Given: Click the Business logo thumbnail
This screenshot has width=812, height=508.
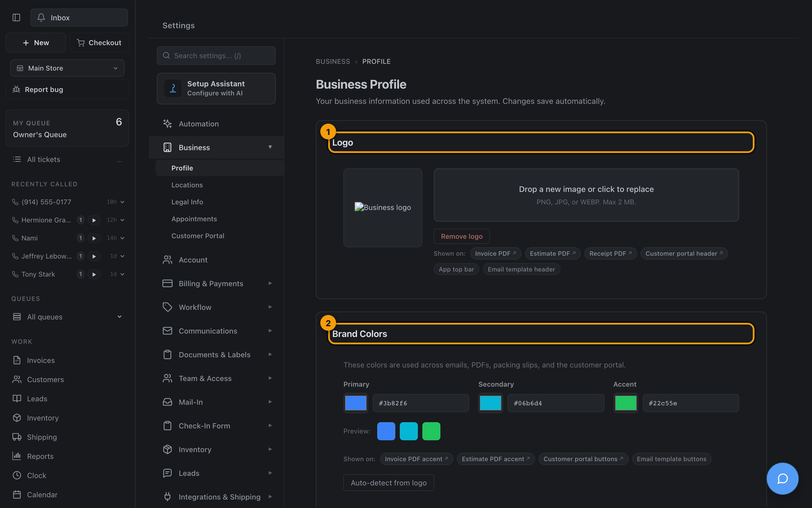Looking at the screenshot, I should (383, 208).
